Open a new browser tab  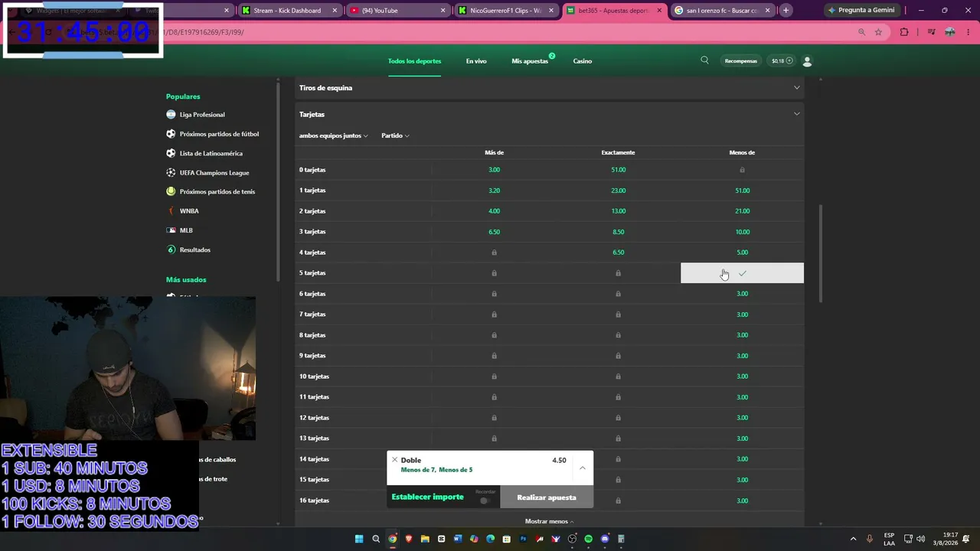pos(786,11)
